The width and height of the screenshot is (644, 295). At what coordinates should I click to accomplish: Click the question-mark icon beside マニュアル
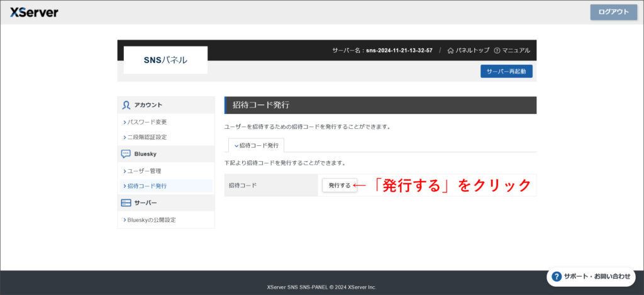497,50
